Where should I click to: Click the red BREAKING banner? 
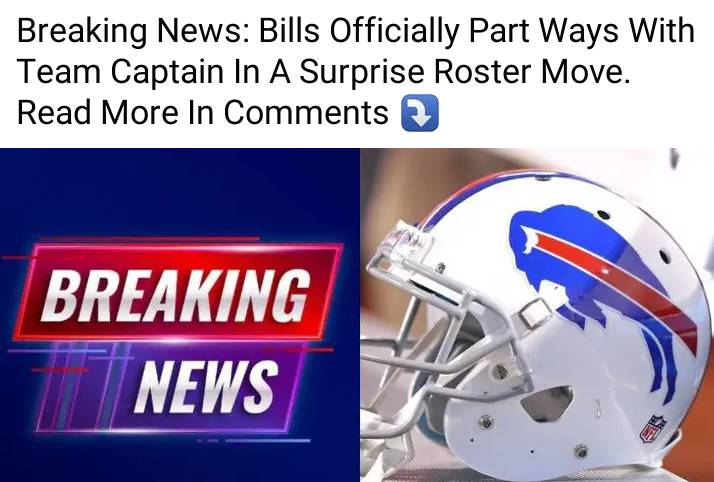pyautogui.click(x=178, y=292)
